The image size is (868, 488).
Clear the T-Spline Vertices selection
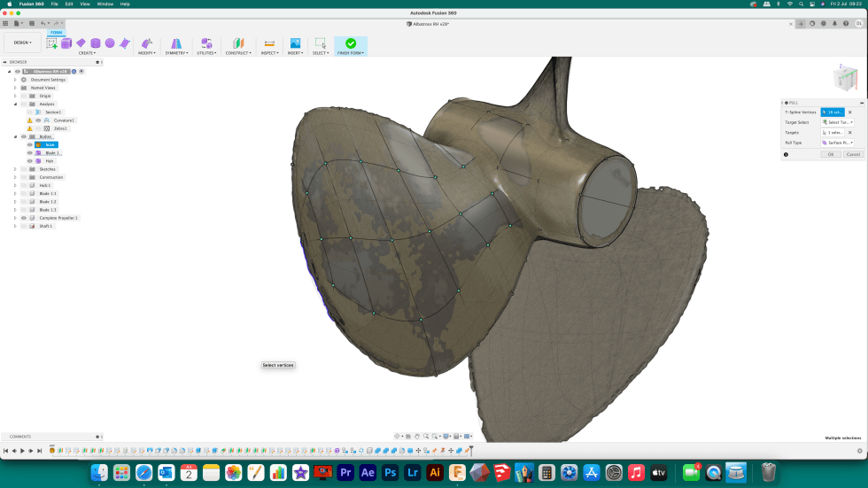(x=850, y=112)
